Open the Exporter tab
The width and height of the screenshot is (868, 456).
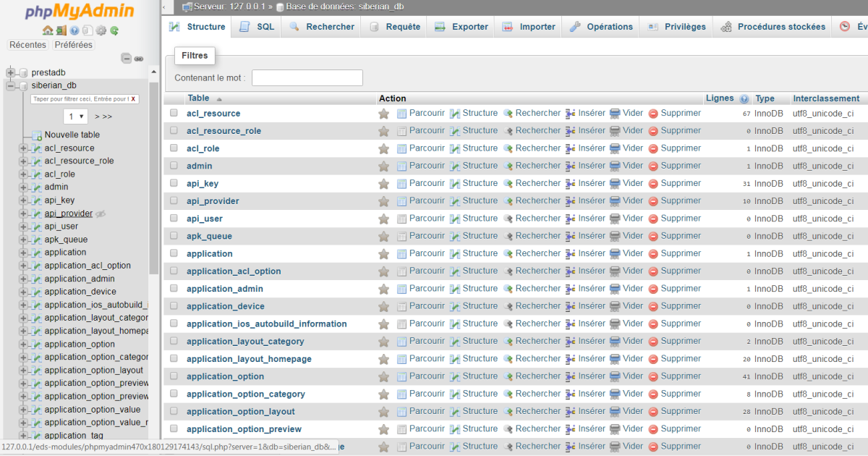point(461,27)
